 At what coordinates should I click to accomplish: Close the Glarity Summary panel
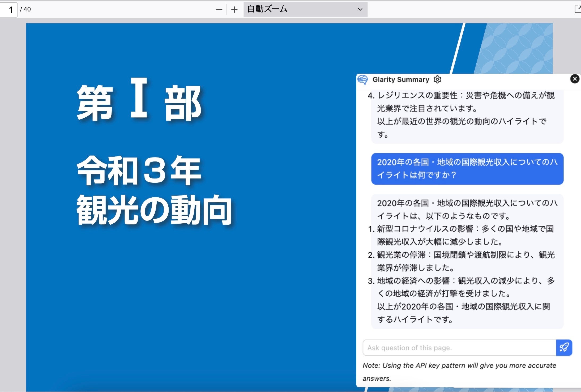575,79
